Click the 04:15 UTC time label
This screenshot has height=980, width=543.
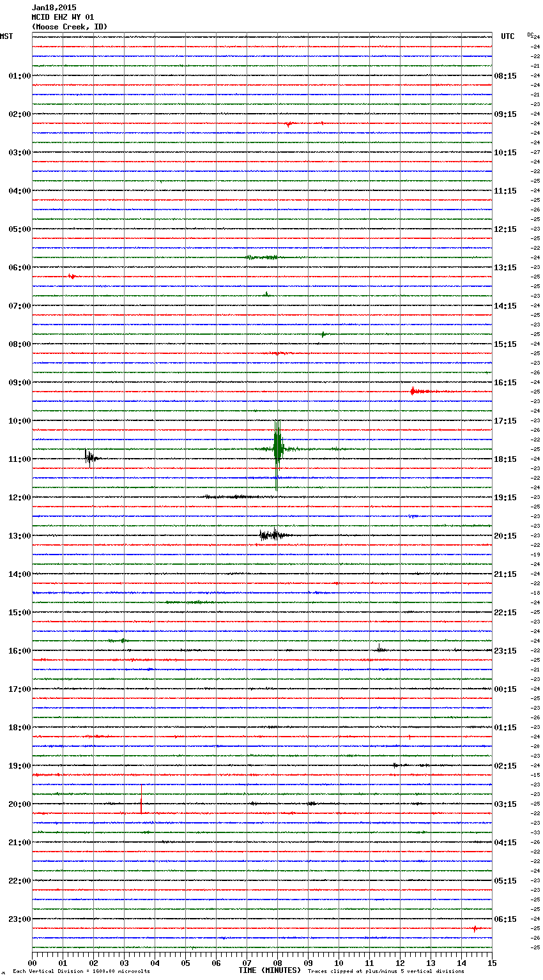pyautogui.click(x=505, y=843)
